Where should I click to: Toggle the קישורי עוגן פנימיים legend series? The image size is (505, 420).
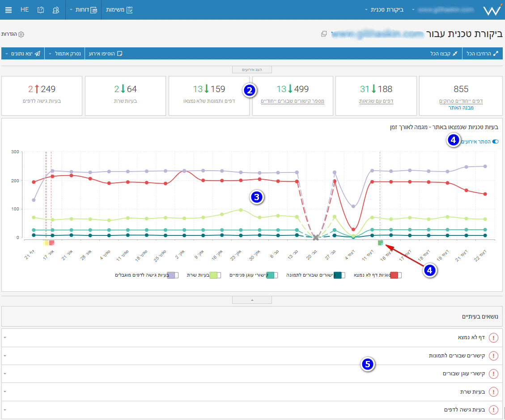[x=272, y=275]
